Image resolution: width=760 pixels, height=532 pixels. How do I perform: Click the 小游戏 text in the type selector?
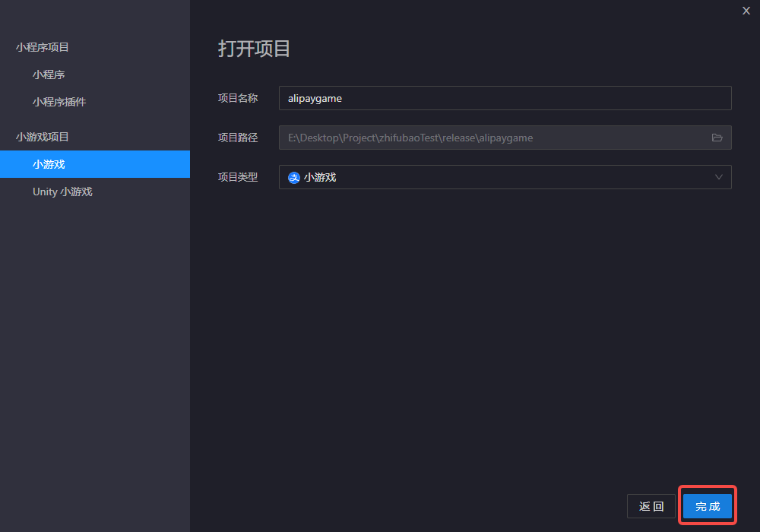click(320, 177)
